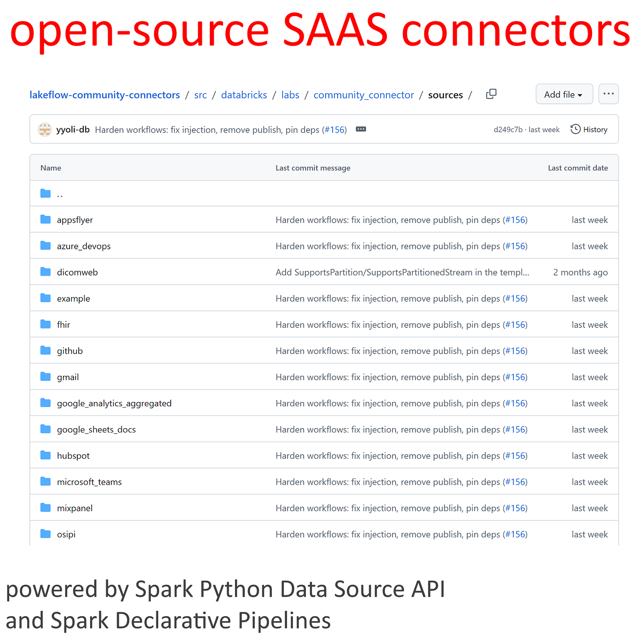Click the parent directory folder icon
644x644 pixels.
coord(46,193)
